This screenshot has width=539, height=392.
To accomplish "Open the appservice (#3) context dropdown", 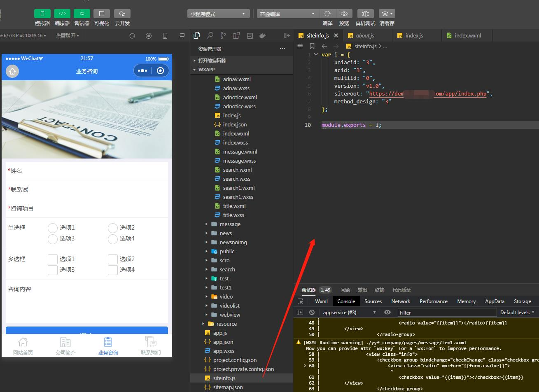I will coord(349,312).
